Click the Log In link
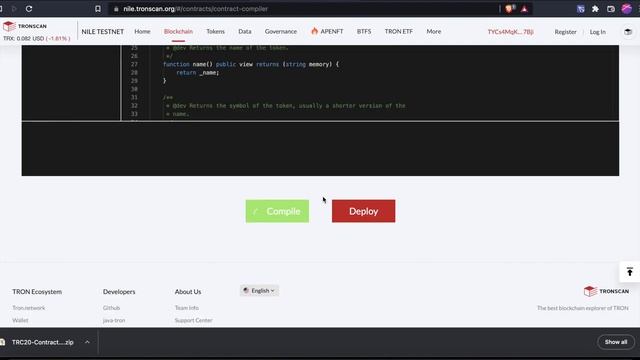The image size is (640, 360). click(x=598, y=32)
